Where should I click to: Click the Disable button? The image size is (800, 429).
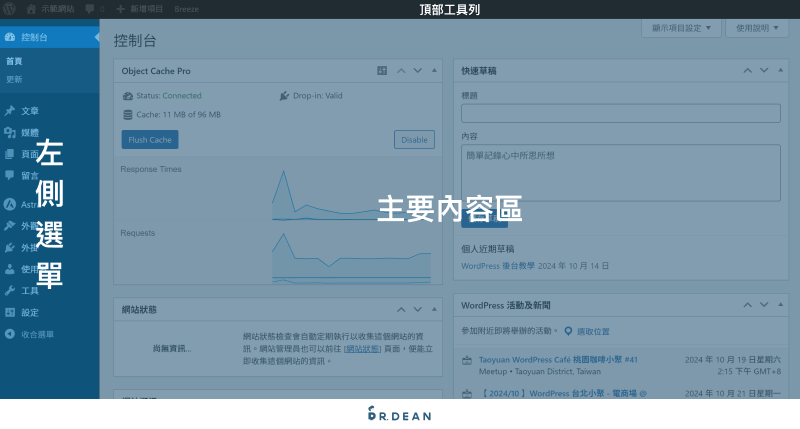pos(414,140)
